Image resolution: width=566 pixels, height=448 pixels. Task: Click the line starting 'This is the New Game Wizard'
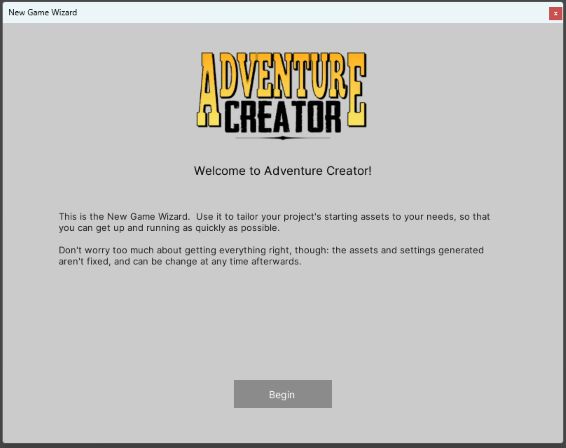pyautogui.click(x=274, y=217)
